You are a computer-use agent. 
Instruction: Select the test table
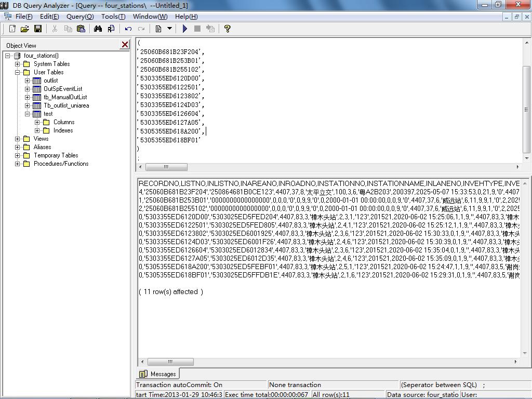48,114
